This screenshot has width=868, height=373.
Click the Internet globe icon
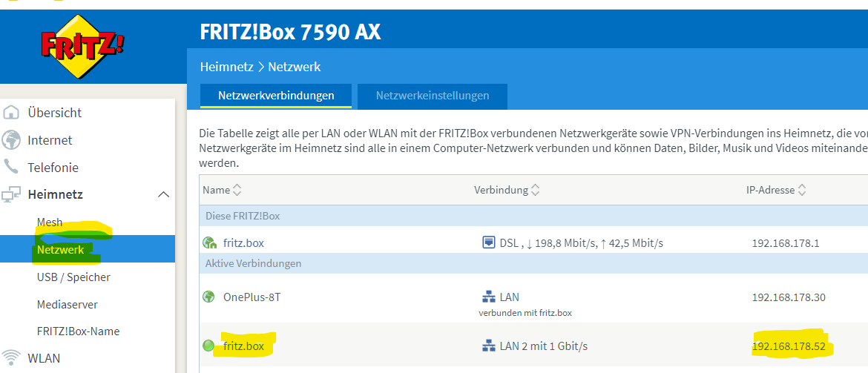11,140
